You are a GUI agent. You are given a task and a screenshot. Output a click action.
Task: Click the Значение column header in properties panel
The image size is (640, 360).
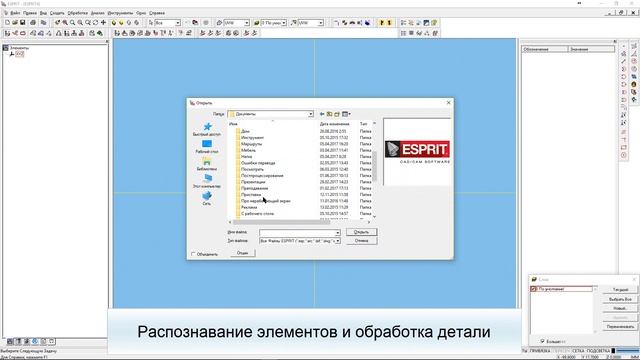click(591, 49)
